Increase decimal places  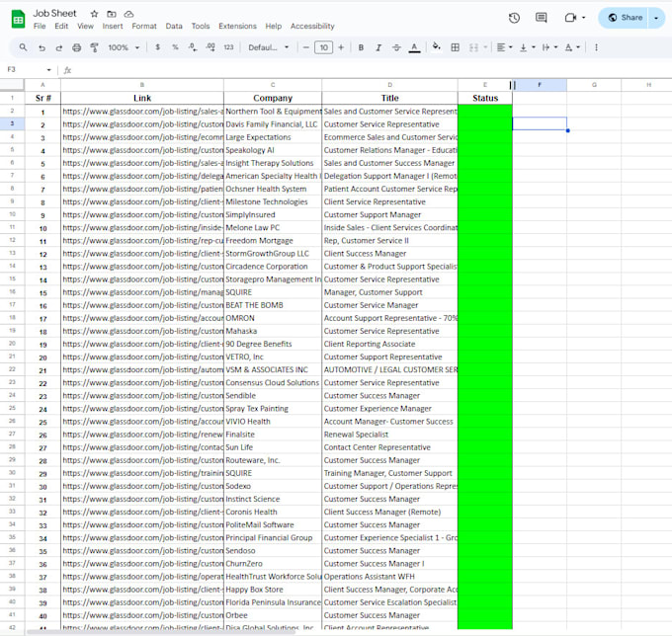click(210, 47)
